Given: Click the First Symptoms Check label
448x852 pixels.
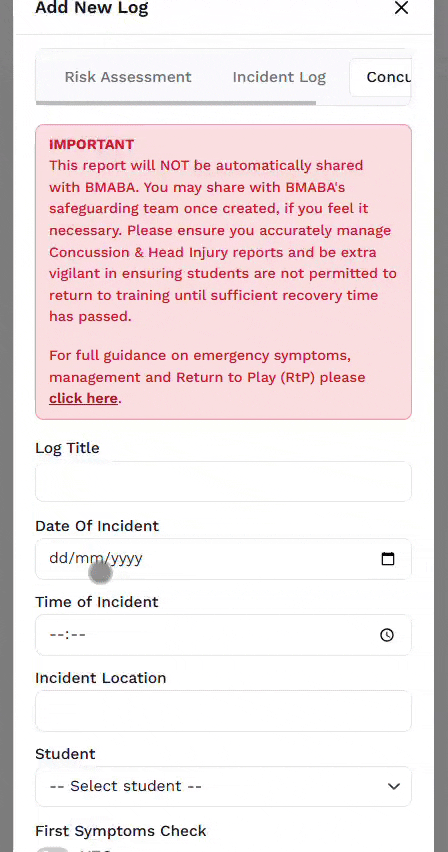Looking at the screenshot, I should (121, 831).
